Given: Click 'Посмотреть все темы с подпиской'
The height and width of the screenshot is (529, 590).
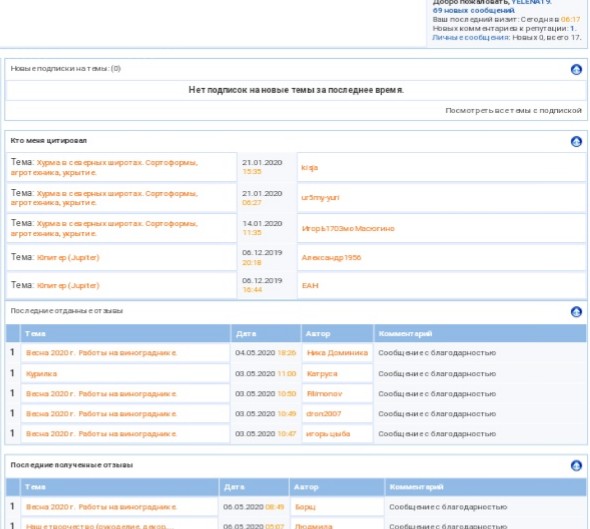Looking at the screenshot, I should 513,111.
